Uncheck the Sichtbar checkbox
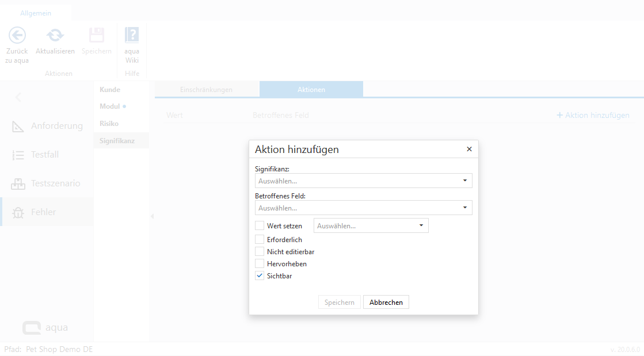Screen dimensions: 644x356 pyautogui.click(x=260, y=276)
